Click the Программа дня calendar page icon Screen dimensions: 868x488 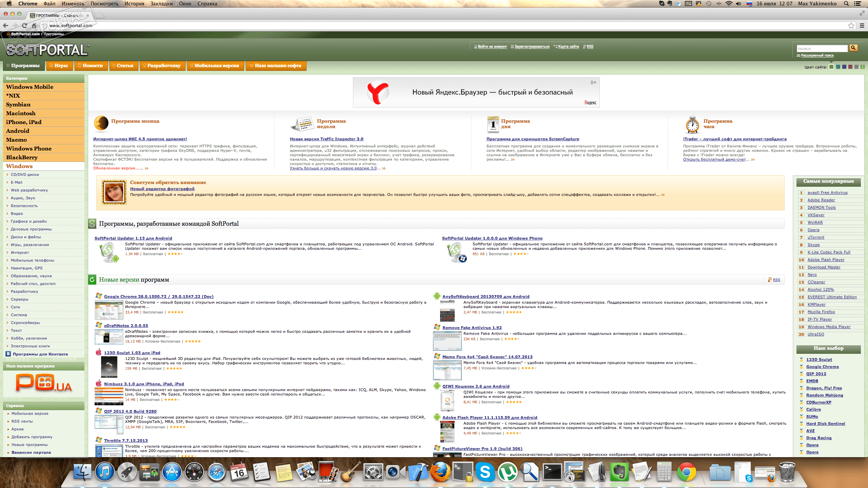[x=493, y=124]
